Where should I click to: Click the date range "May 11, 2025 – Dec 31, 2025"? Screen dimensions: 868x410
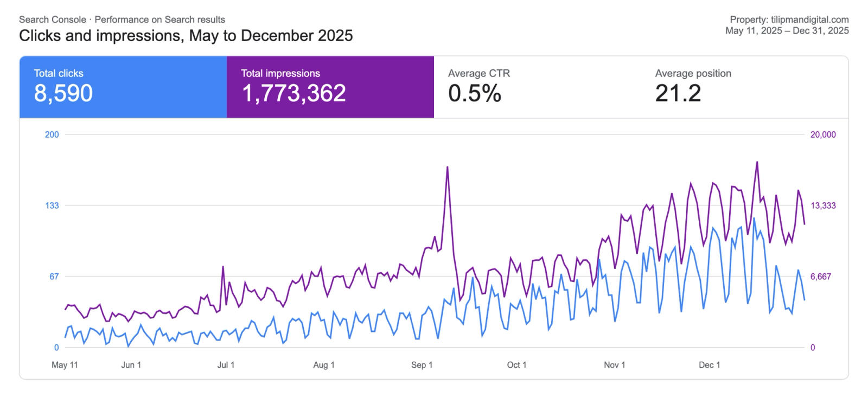coord(787,31)
